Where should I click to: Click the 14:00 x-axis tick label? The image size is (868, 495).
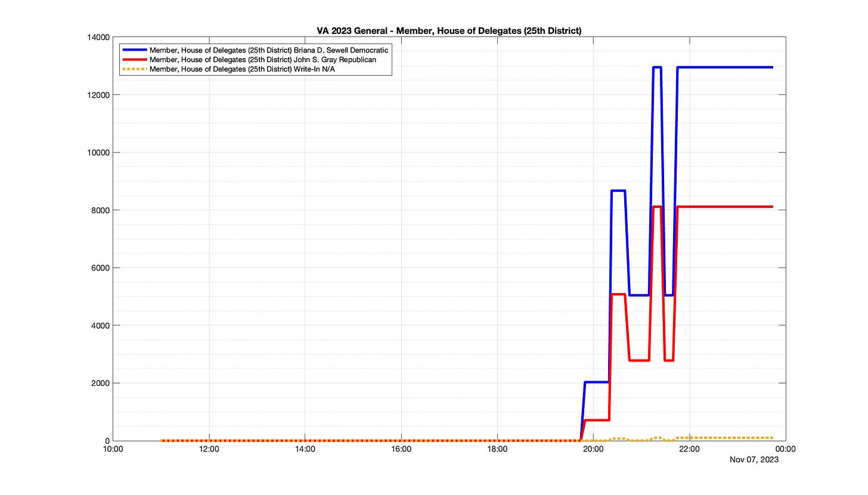point(305,449)
